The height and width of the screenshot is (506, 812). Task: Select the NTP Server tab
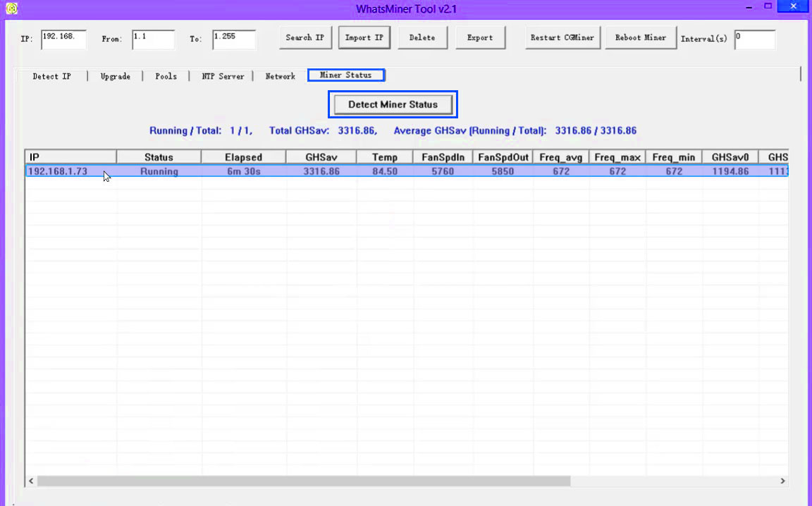[223, 76]
